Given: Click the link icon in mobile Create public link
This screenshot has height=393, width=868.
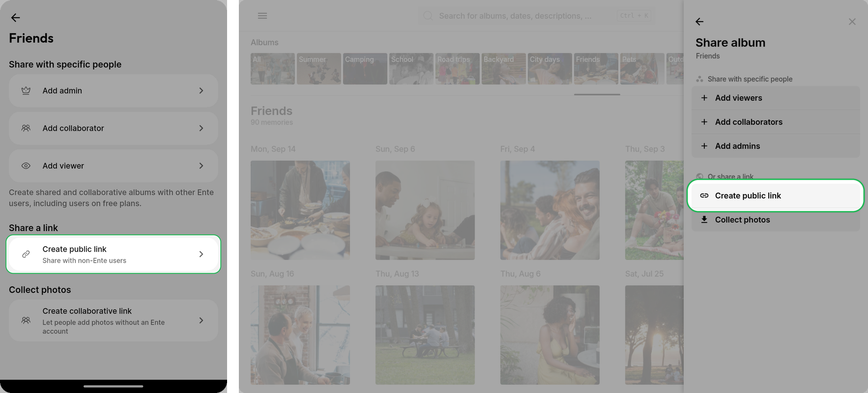Looking at the screenshot, I should [x=26, y=254].
